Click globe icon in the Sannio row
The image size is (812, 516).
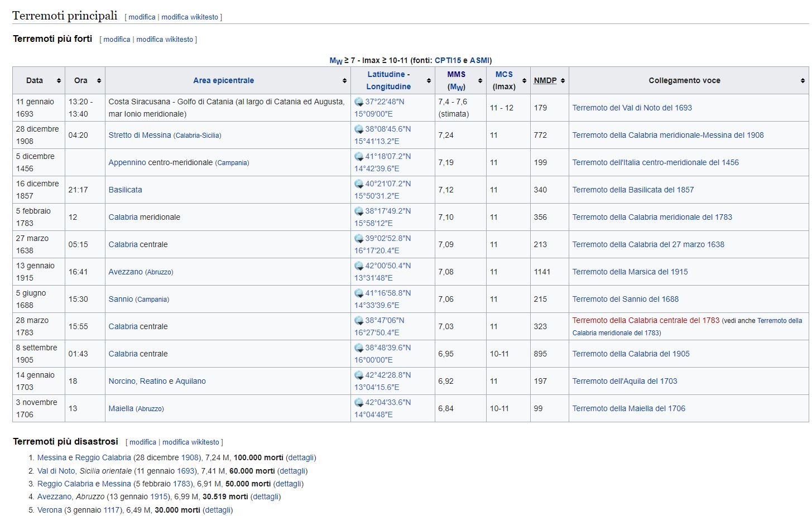tap(359, 293)
